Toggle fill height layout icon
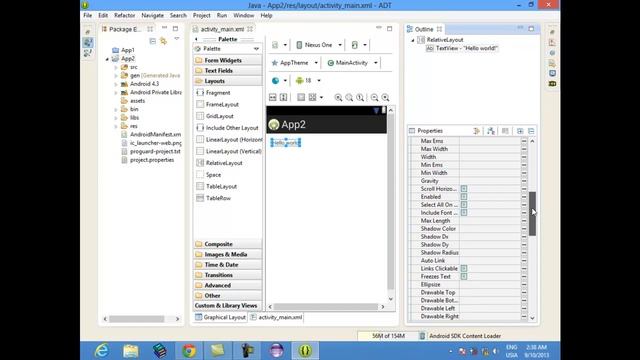The image size is (640, 360). pyautogui.click(x=283, y=97)
